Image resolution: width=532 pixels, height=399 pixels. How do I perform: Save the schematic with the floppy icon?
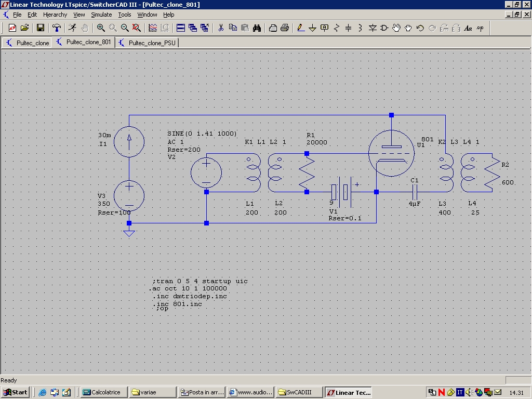pyautogui.click(x=41, y=28)
